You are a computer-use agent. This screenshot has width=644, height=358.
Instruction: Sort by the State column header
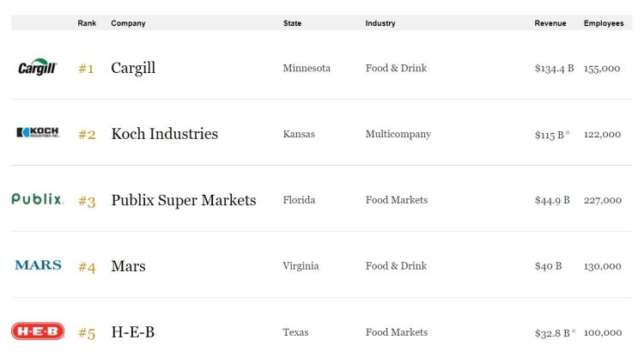(x=292, y=23)
